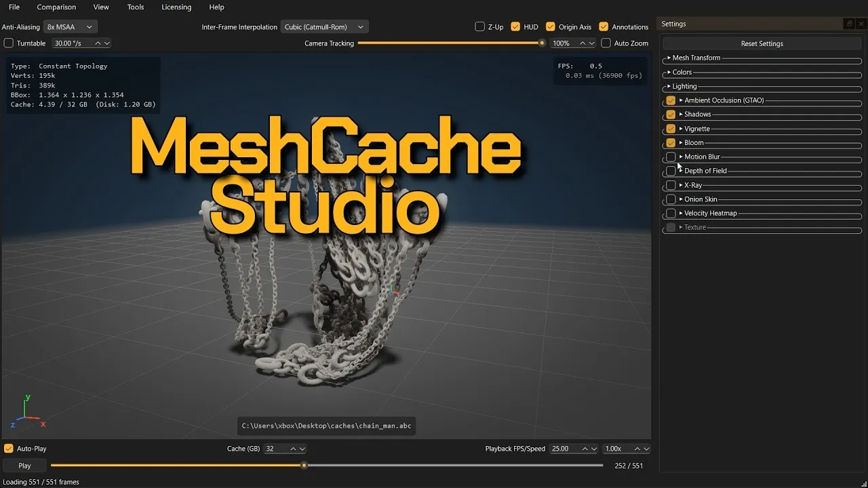This screenshot has width=868, height=488.
Task: Open the View menu
Action: tap(101, 7)
